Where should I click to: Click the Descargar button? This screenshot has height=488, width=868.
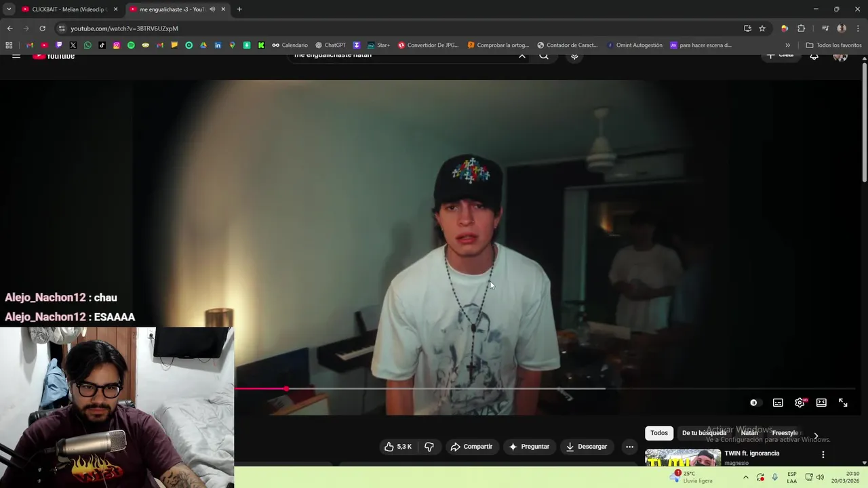tap(587, 447)
